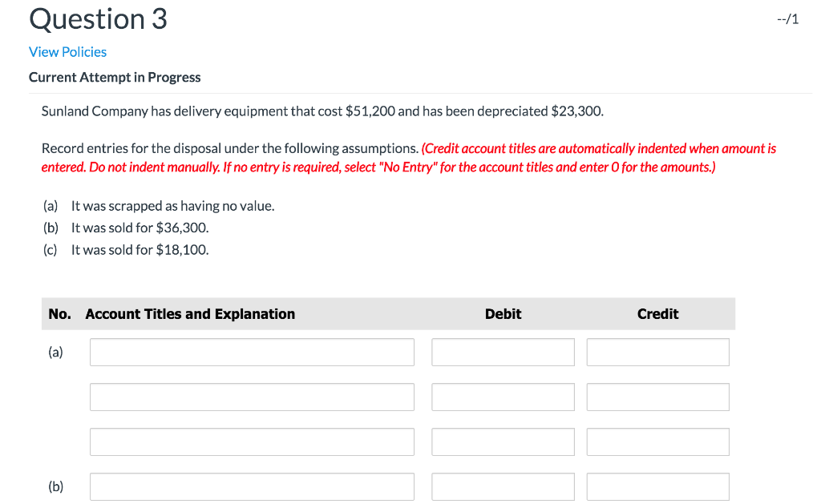
Task: Click the Current Attempt in Progress label
Action: pos(115,77)
